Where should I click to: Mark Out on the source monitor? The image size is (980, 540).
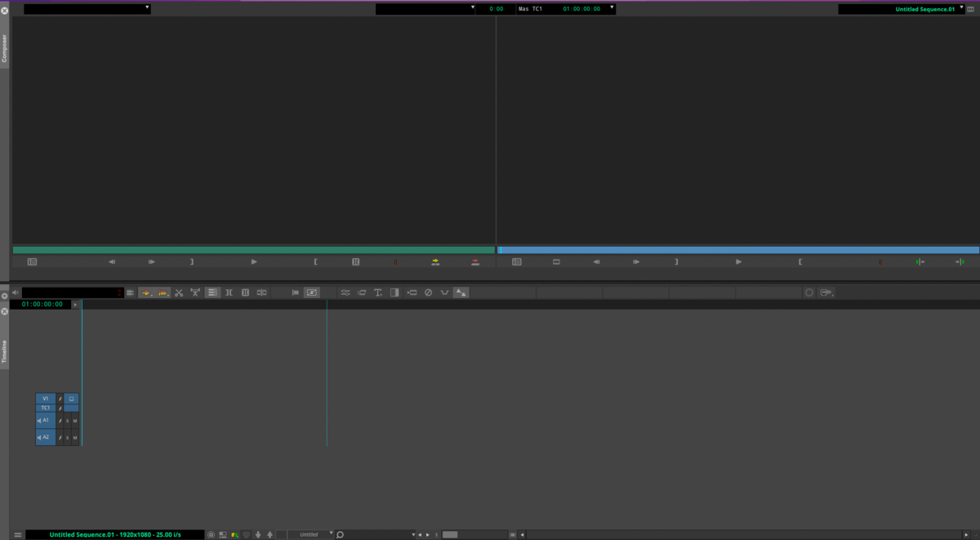click(315, 261)
